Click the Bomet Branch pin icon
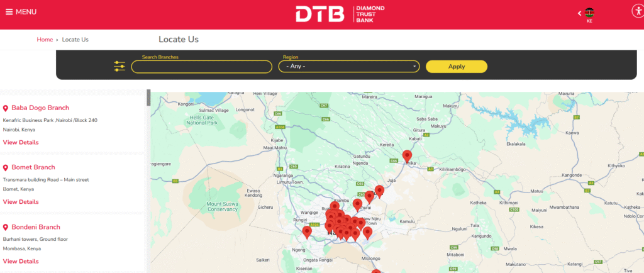Viewport: 644px width, 273px height. click(x=6, y=168)
